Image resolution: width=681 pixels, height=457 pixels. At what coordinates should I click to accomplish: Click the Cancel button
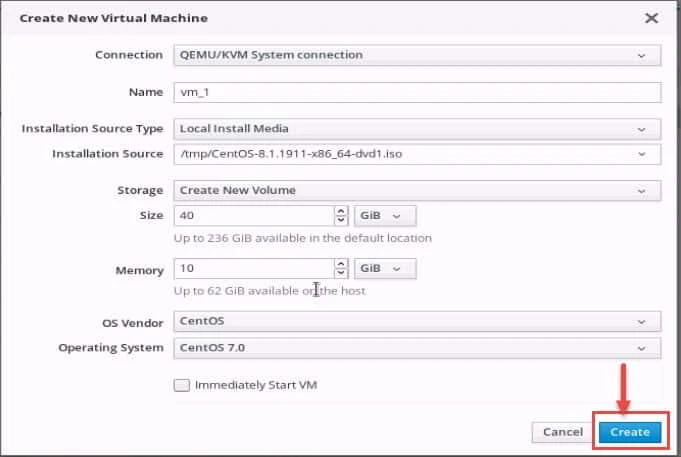click(x=562, y=432)
